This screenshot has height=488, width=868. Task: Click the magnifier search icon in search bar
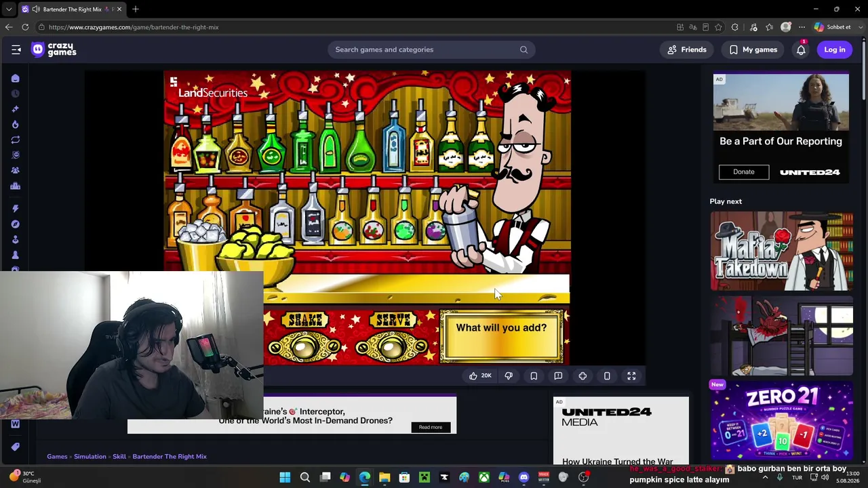(524, 49)
